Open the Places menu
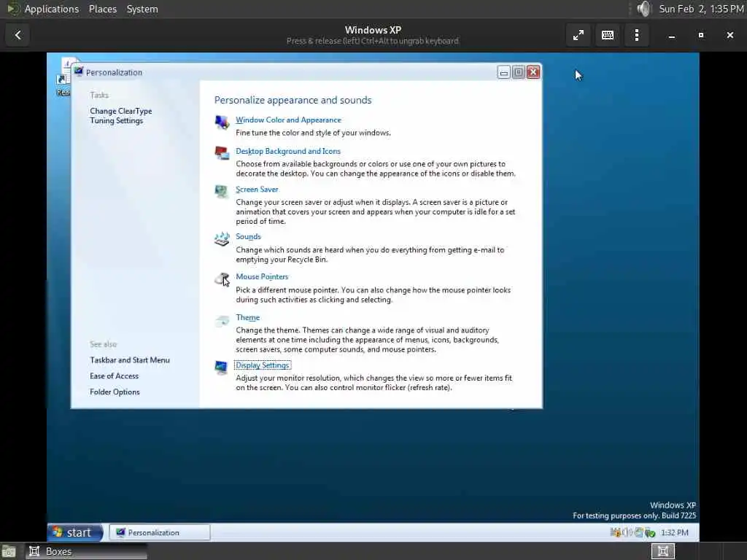The image size is (747, 560). tap(102, 9)
